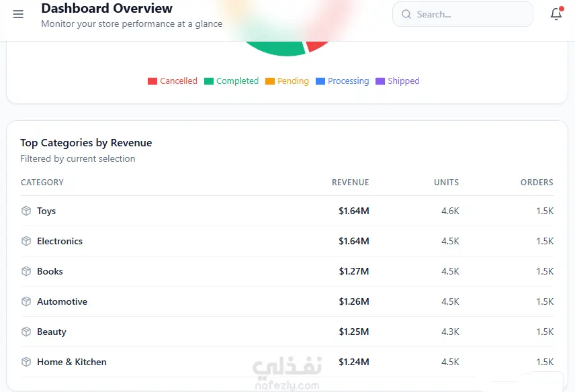Toggle Completed legend item in chart
Screen dimensions: 575x392
click(x=231, y=81)
